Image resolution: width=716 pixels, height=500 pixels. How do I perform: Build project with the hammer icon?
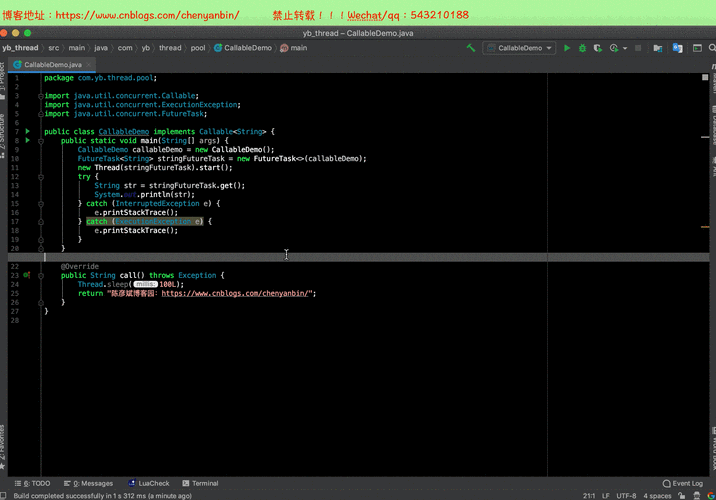click(471, 48)
